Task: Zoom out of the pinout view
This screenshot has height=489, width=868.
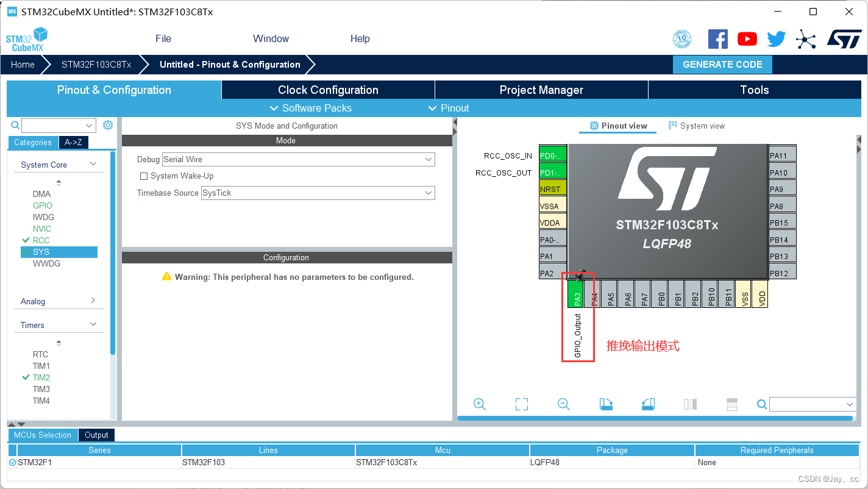Action: point(564,404)
